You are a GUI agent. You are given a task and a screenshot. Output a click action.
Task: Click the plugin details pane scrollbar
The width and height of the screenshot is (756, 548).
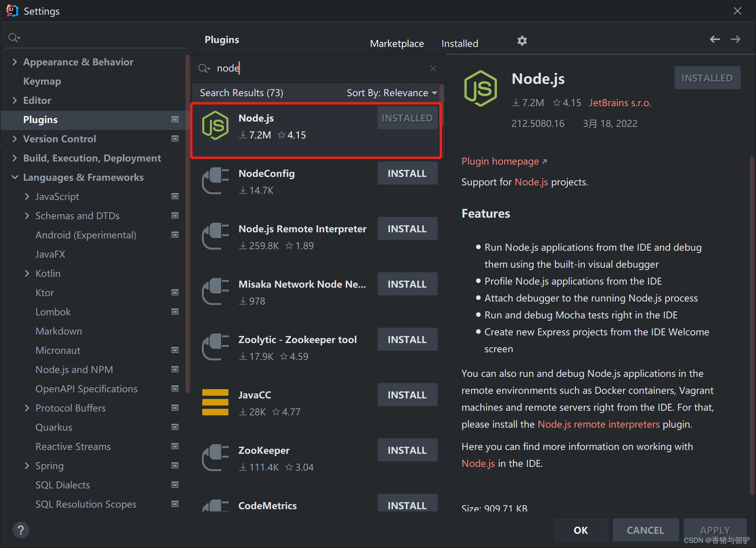tap(752, 325)
